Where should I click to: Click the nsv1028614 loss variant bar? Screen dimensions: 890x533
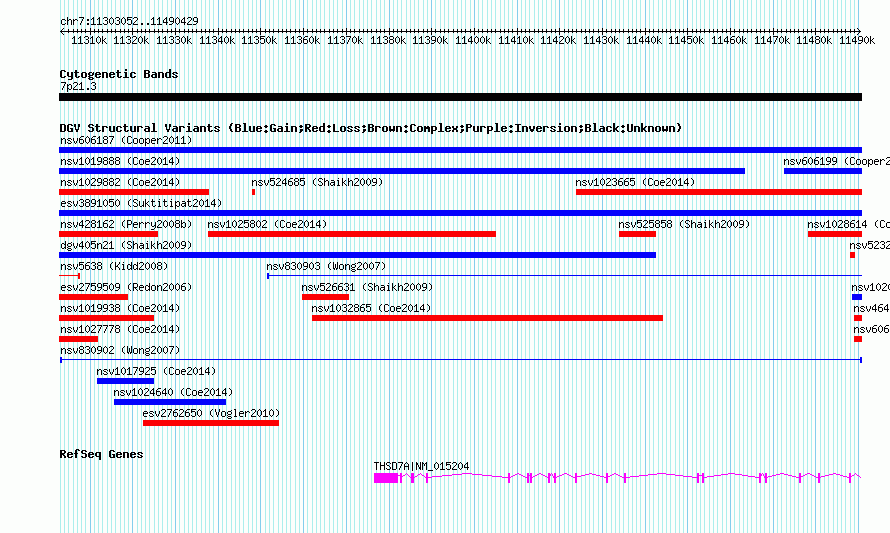point(835,234)
